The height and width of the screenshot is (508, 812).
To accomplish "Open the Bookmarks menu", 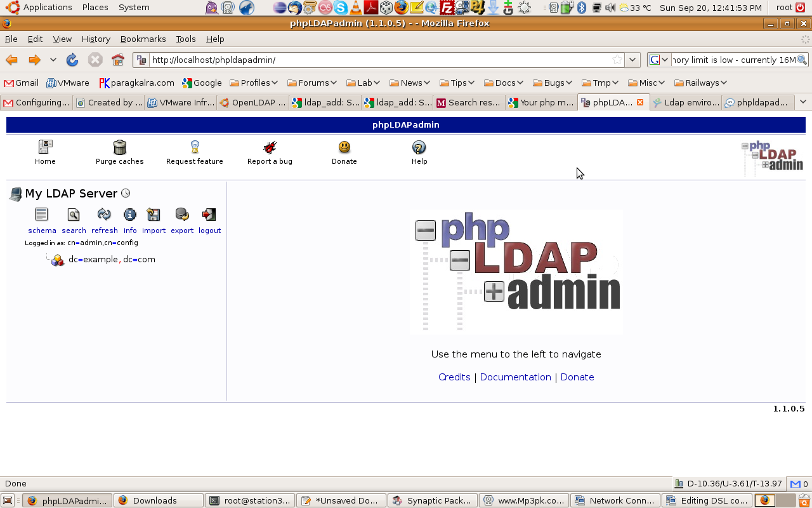I will (x=143, y=39).
